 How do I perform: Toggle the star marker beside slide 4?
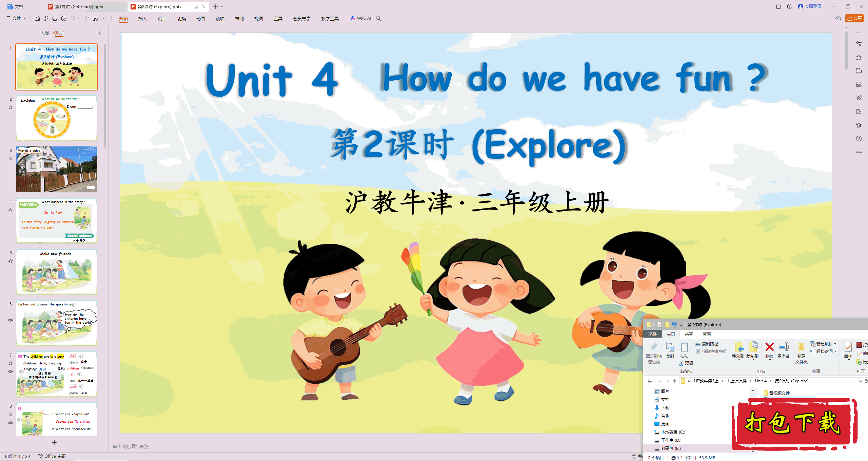pyautogui.click(x=11, y=210)
